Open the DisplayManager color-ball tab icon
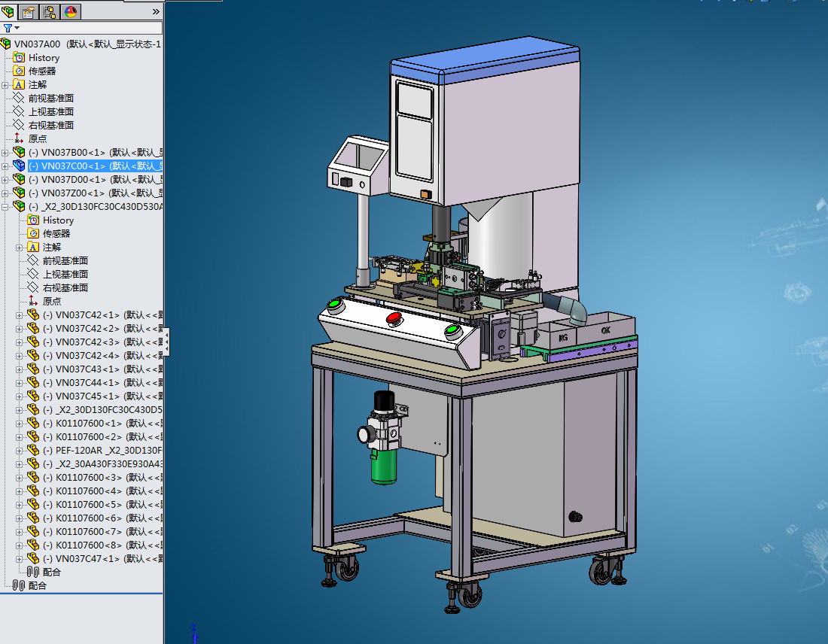The width and height of the screenshot is (828, 644). pos(71,11)
